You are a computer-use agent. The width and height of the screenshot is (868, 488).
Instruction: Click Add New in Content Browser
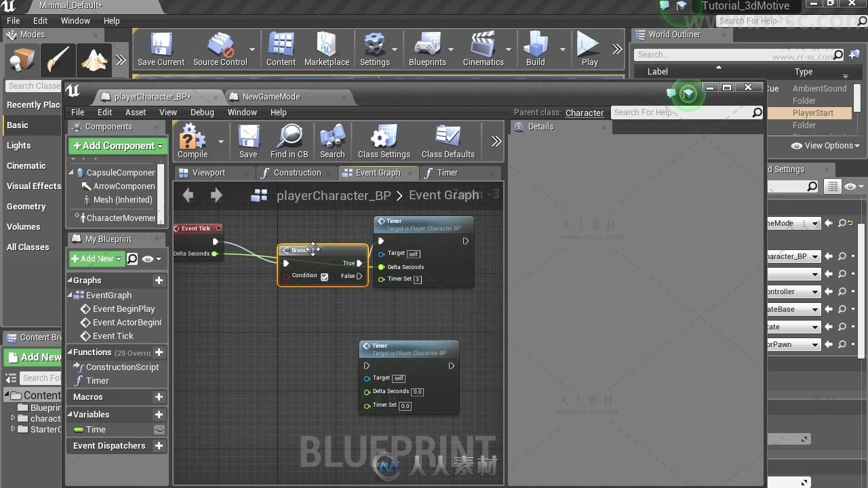34,357
